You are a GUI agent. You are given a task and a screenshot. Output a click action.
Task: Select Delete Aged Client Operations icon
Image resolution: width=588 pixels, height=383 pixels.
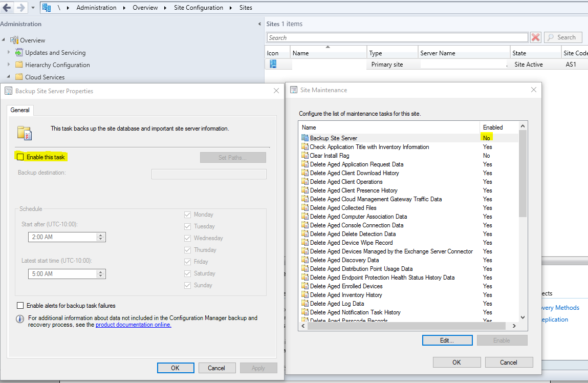[305, 182]
